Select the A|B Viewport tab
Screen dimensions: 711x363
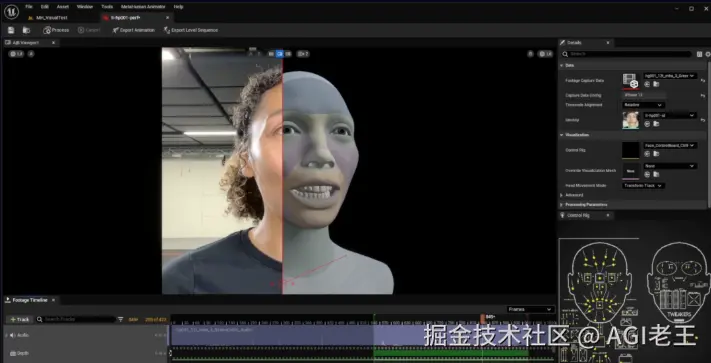pos(26,43)
